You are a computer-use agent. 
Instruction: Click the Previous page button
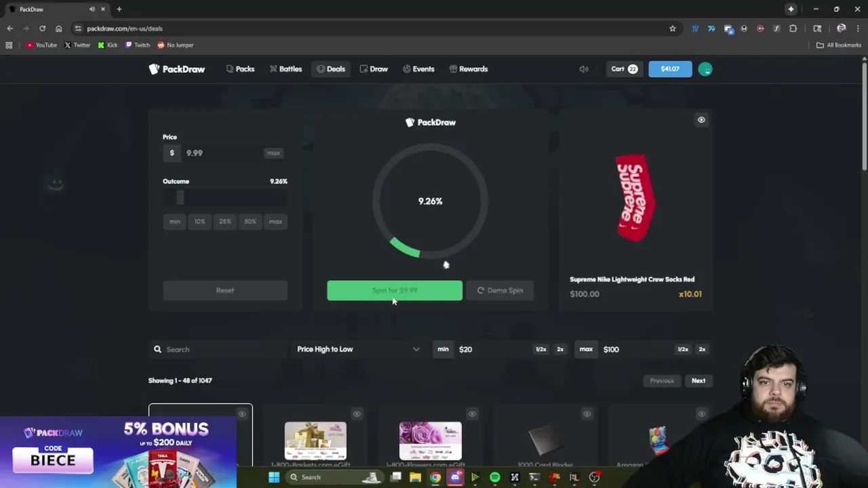pos(662,381)
